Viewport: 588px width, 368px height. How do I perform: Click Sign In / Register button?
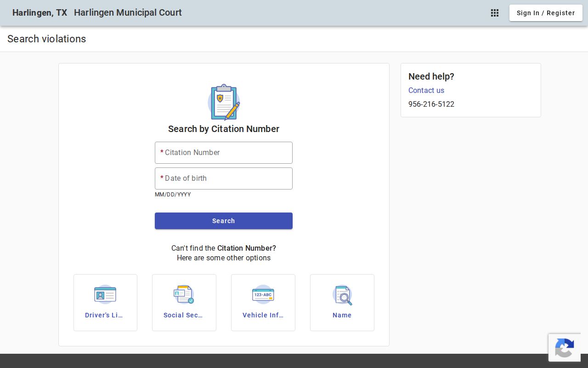coord(546,13)
